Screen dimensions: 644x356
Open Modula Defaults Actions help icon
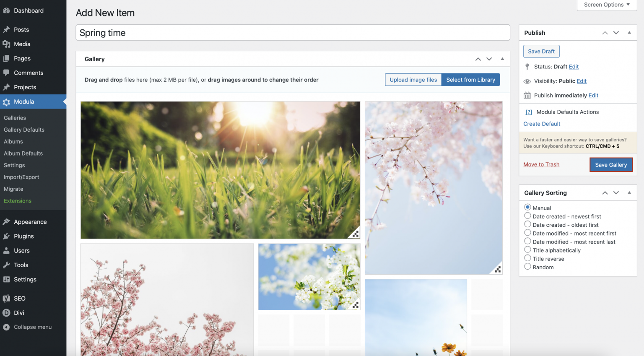[x=529, y=112]
